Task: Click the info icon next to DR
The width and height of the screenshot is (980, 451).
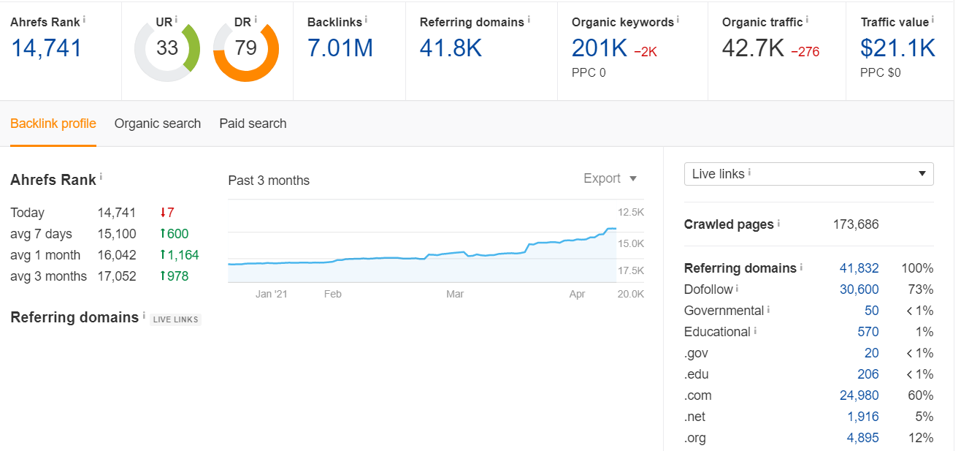Action: click(x=257, y=19)
